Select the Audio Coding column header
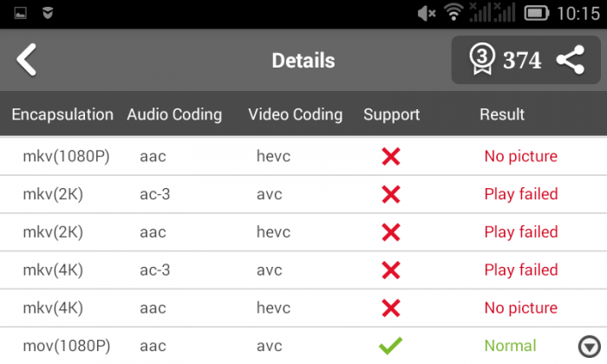 174,114
